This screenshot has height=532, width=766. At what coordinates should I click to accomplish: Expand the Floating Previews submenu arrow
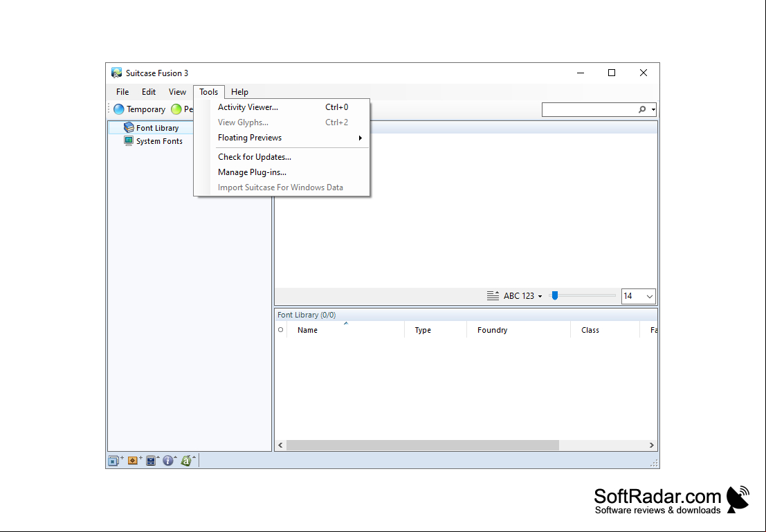(360, 138)
